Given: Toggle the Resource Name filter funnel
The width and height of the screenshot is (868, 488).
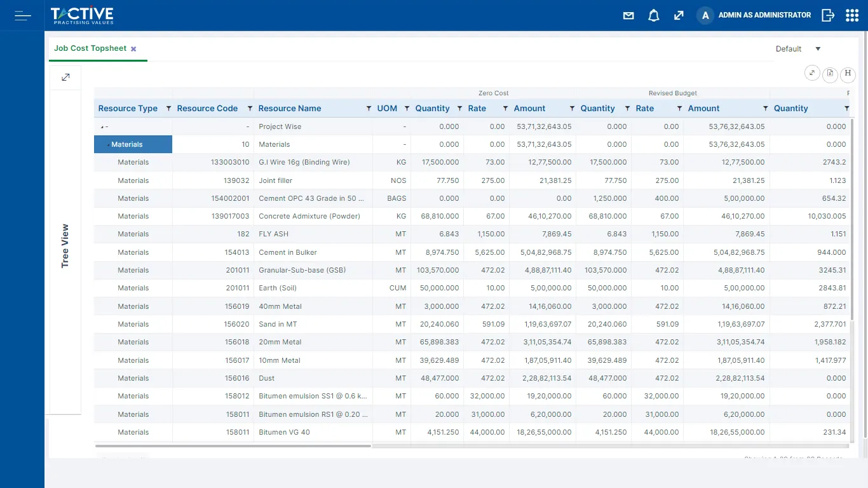Looking at the screenshot, I should tap(369, 108).
